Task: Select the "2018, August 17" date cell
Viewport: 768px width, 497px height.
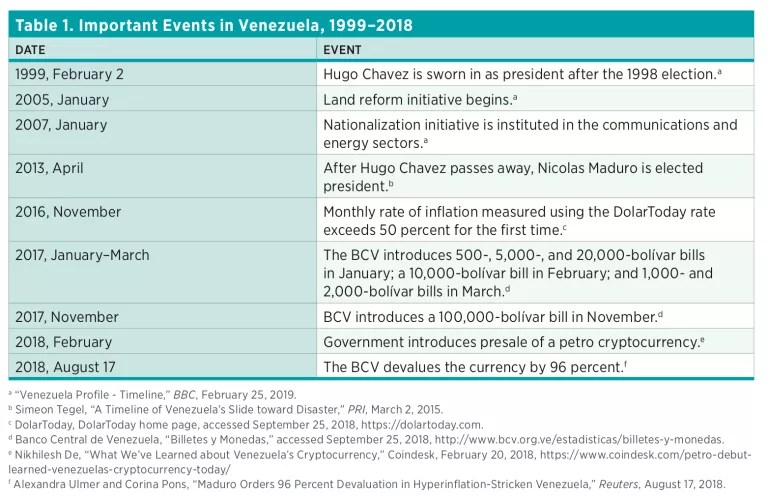Action: 67,367
